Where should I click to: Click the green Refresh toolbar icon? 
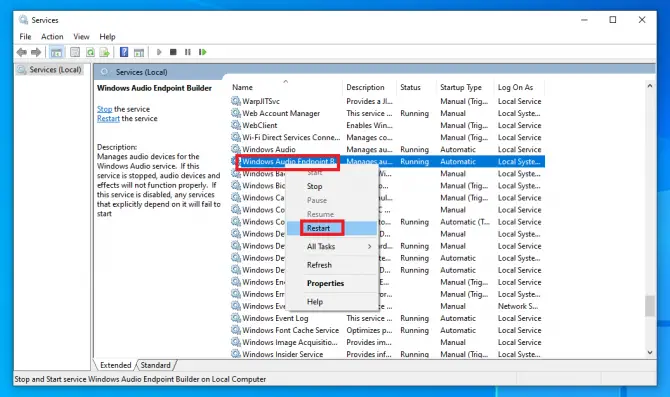coord(90,52)
